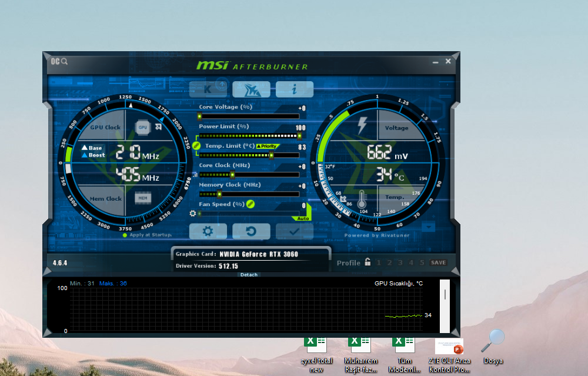Image resolution: width=588 pixels, height=376 pixels.
Task: Click the Min. : 31 graph label
Action: point(82,283)
